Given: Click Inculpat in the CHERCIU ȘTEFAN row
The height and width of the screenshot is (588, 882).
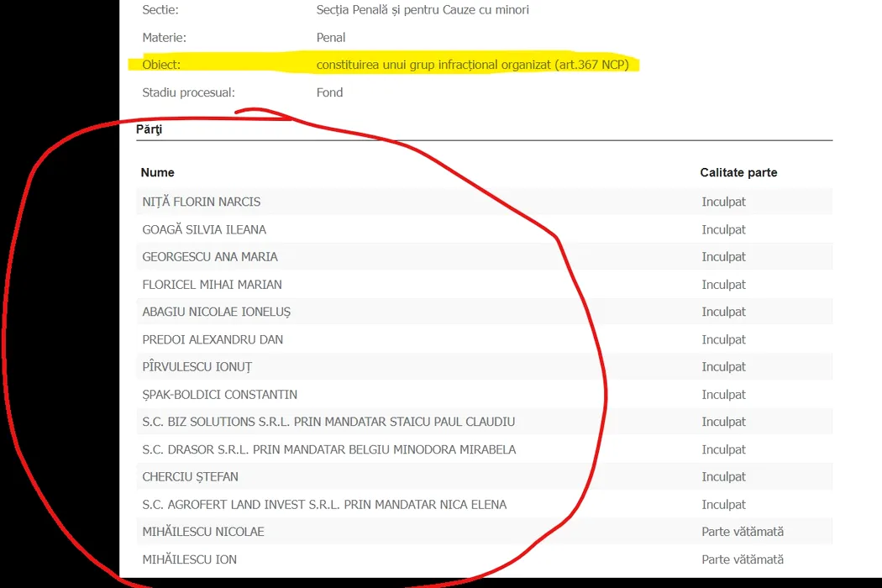Looking at the screenshot, I should 723,476.
